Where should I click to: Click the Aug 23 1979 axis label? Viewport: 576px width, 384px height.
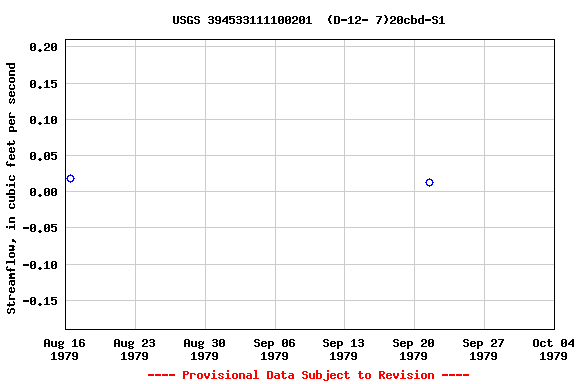[134, 349]
